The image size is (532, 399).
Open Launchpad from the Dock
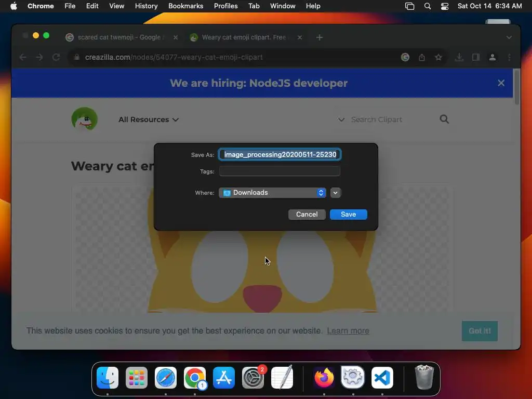click(137, 378)
